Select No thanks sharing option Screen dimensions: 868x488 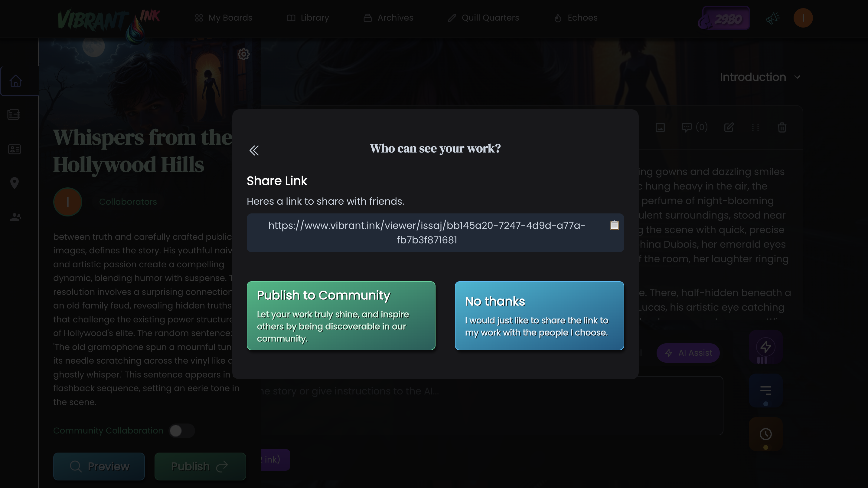pyautogui.click(x=539, y=316)
